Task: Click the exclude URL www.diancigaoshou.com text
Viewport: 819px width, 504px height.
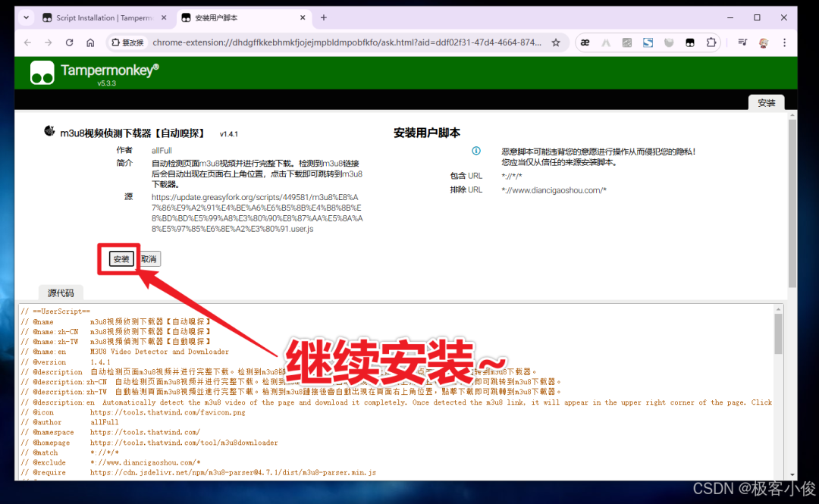Action: tap(554, 190)
